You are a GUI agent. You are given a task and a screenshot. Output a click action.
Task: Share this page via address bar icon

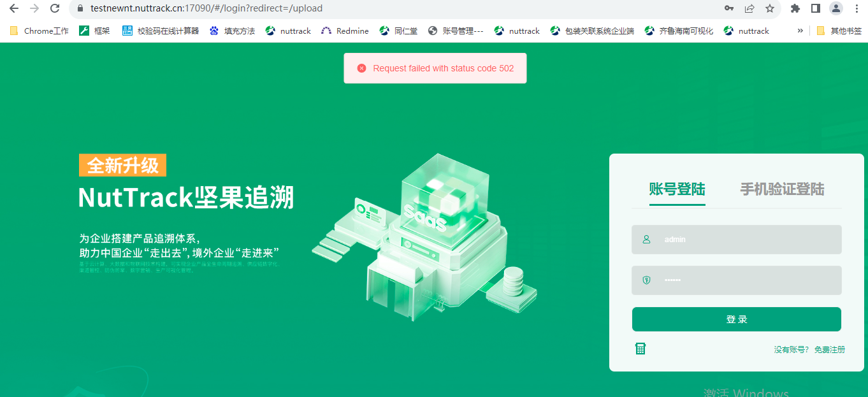tap(749, 8)
